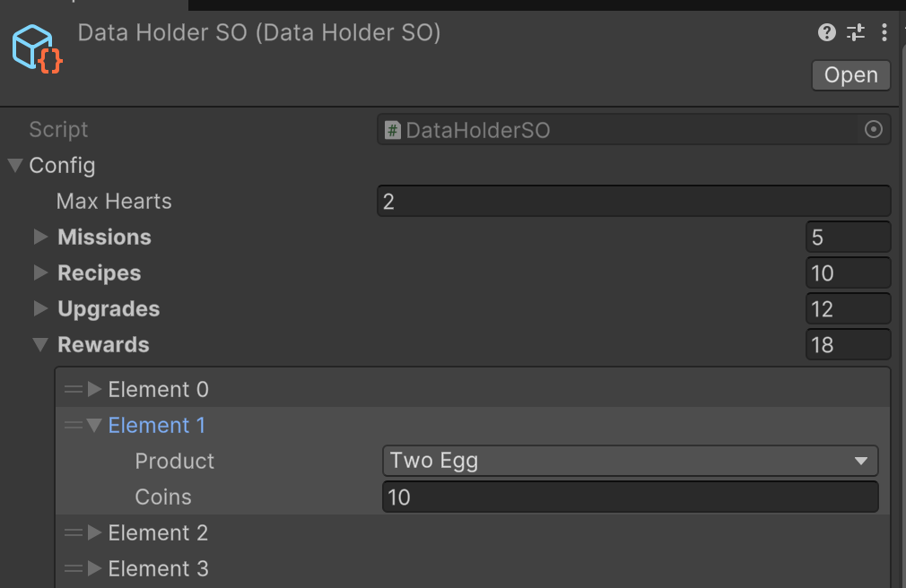Select the Element 1 row label
This screenshot has width=906, height=588.
pyautogui.click(x=157, y=425)
